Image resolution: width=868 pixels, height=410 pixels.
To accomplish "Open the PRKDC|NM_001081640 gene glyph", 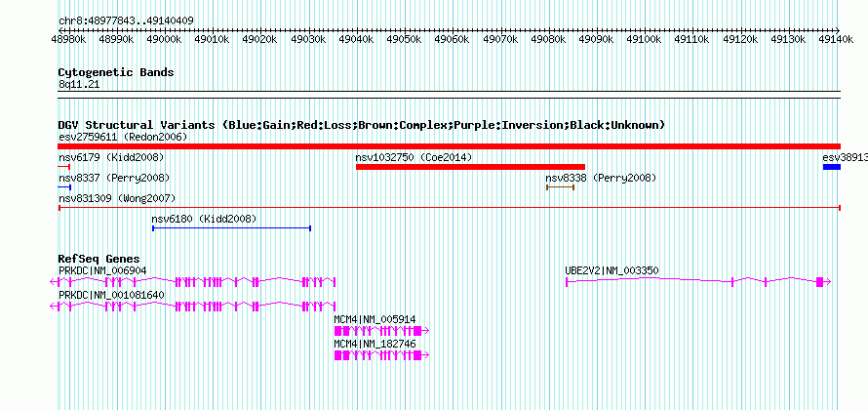I will pos(193,307).
